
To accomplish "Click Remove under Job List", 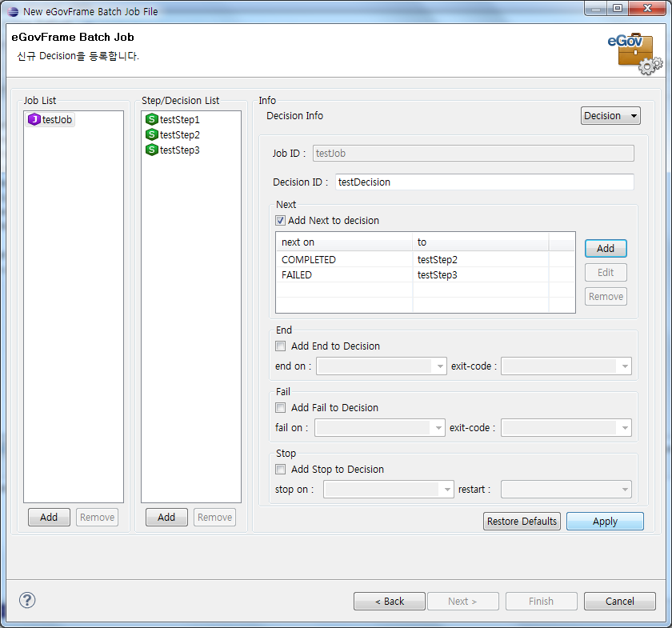I will point(97,517).
